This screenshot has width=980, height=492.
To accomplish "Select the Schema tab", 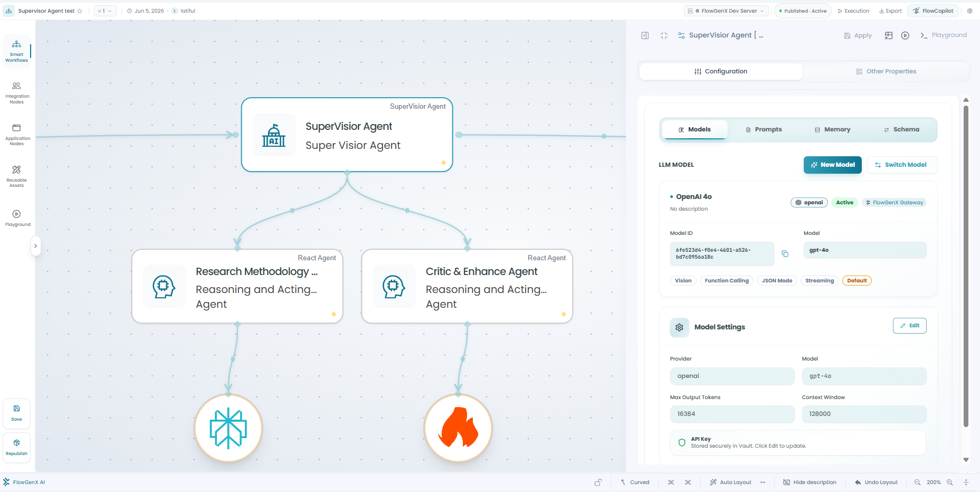I will [x=901, y=129].
